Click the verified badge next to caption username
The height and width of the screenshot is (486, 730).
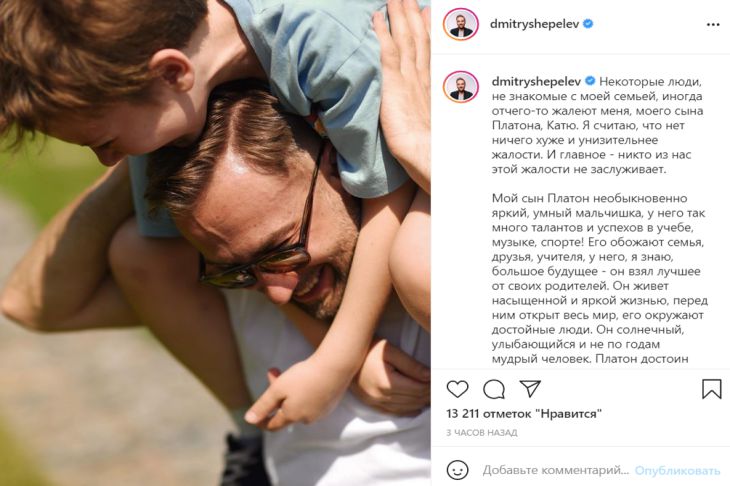590,81
